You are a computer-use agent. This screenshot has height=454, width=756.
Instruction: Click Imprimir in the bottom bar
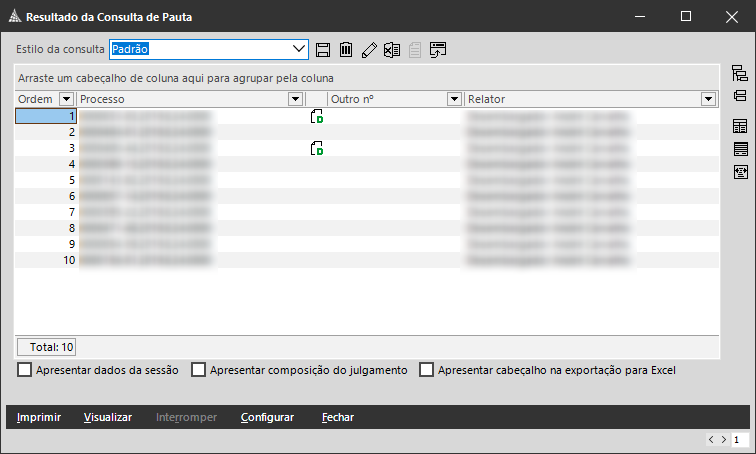[x=39, y=417]
